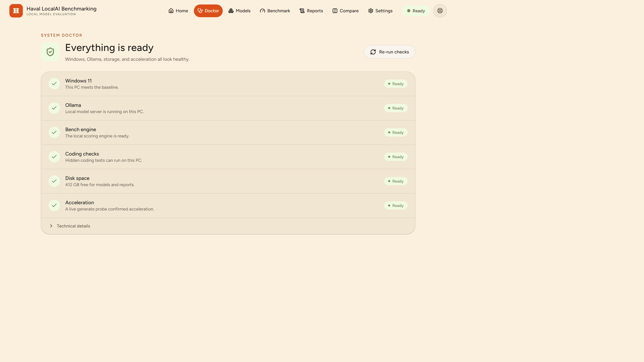This screenshot has height=362, width=644.
Task: Click the checkmark icon beside Bench engine
Action: 54,133
